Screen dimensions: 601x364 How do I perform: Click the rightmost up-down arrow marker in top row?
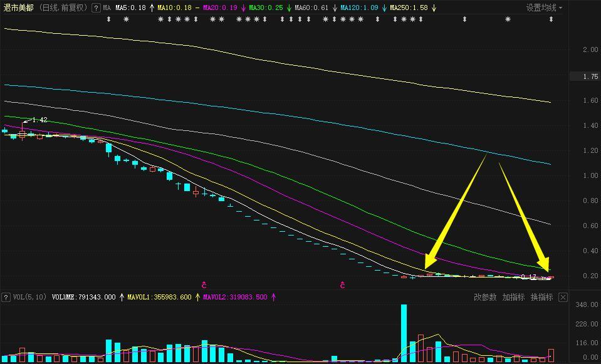pyautogui.click(x=551, y=19)
